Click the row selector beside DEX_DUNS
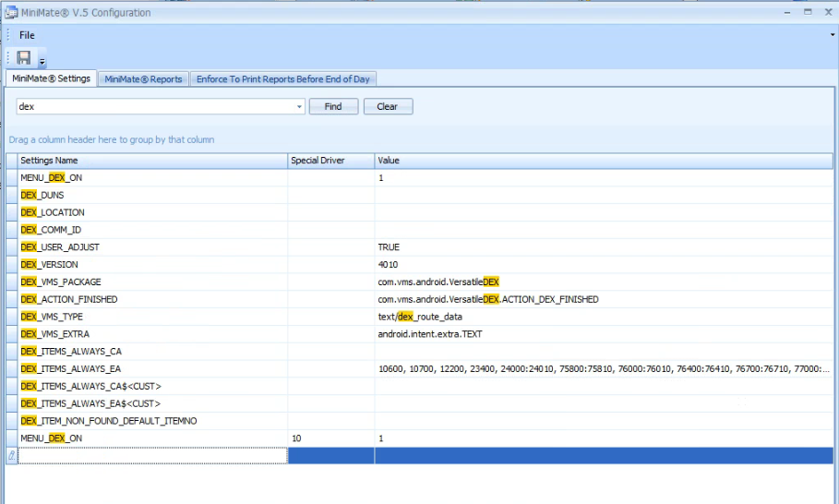This screenshot has height=504, width=839. coord(12,196)
